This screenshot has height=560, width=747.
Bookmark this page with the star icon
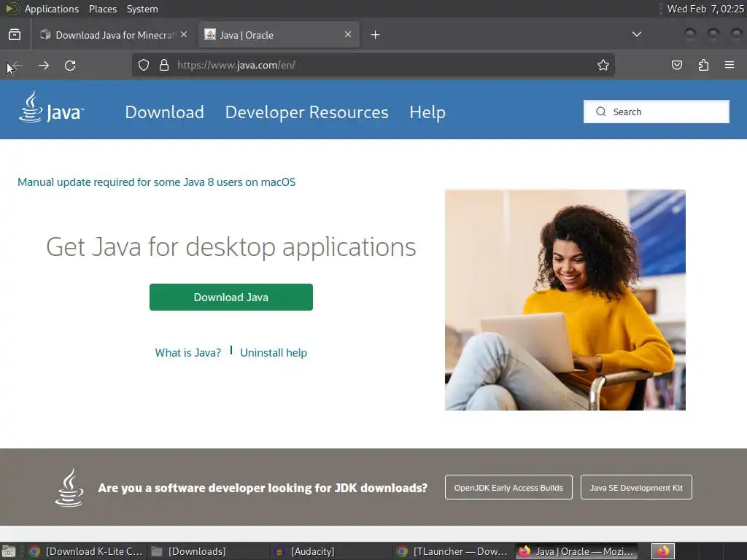(603, 65)
